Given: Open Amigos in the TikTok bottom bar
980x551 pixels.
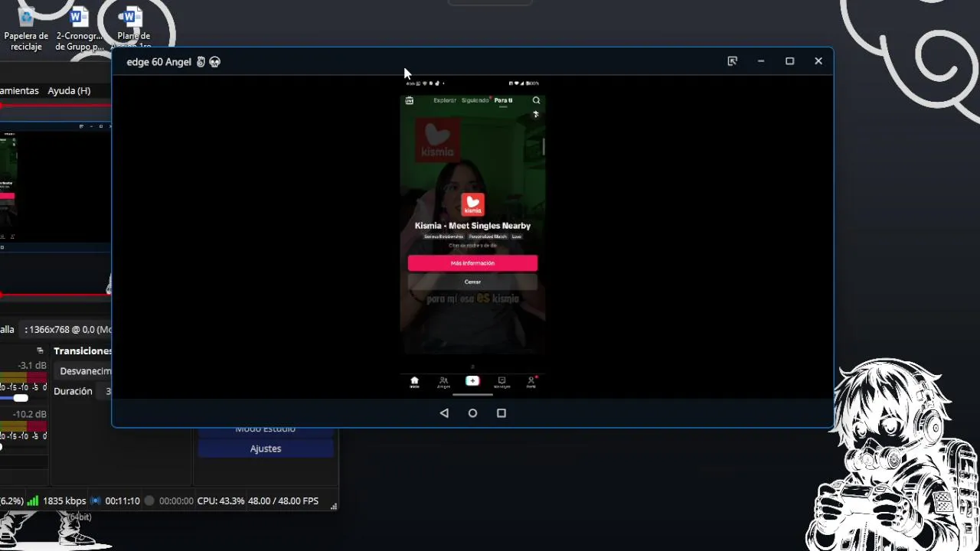Looking at the screenshot, I should click(443, 382).
